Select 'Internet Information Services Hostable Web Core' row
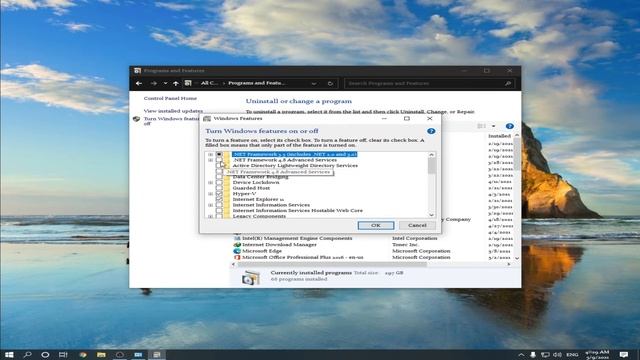 point(298,211)
